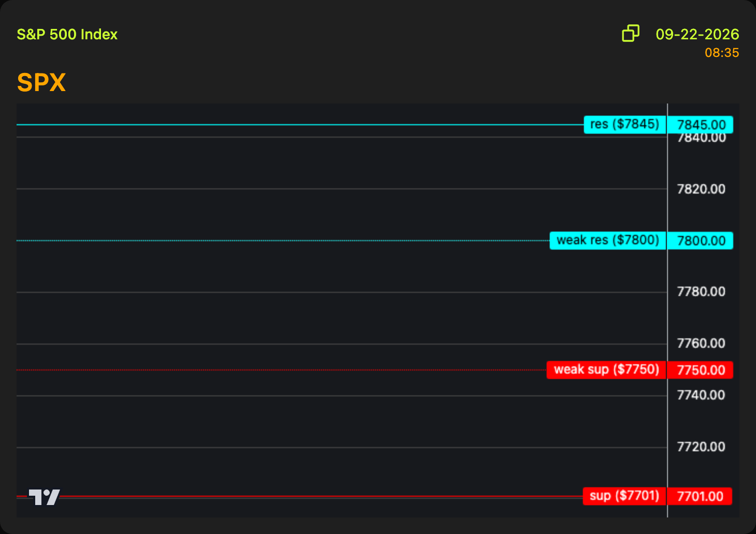The image size is (756, 534).
Task: Click the SPX ticker symbol
Action: [x=41, y=82]
